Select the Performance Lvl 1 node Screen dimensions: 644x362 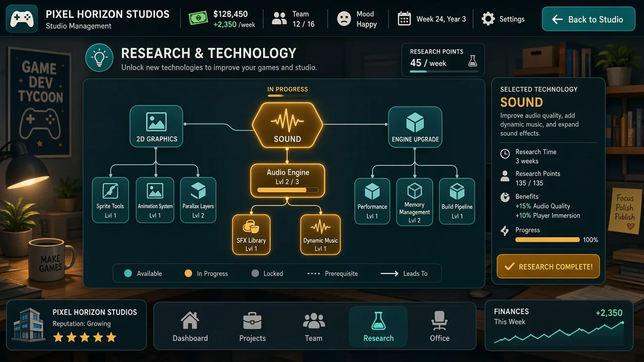pyautogui.click(x=372, y=201)
